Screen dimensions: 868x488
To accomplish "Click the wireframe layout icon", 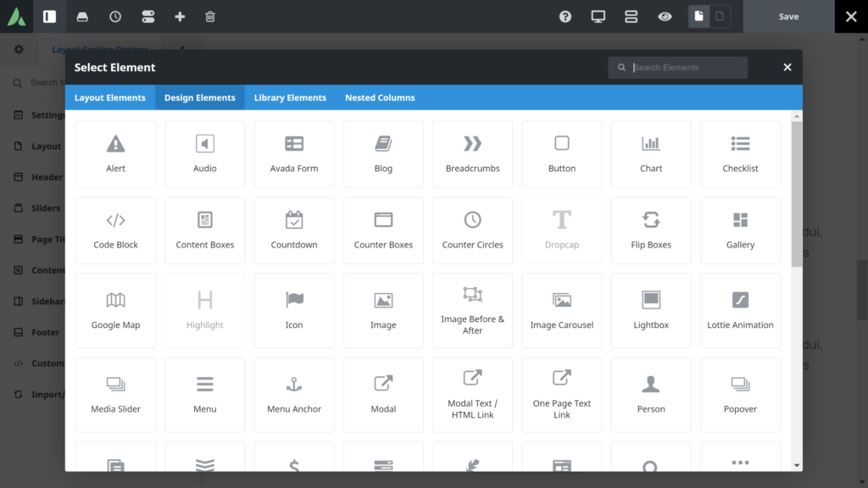I will (631, 17).
